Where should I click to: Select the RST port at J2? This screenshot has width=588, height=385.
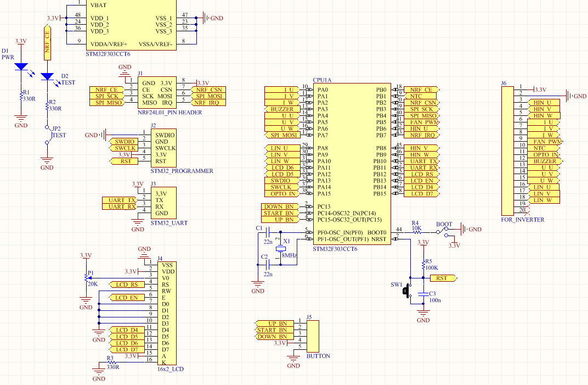(x=123, y=161)
